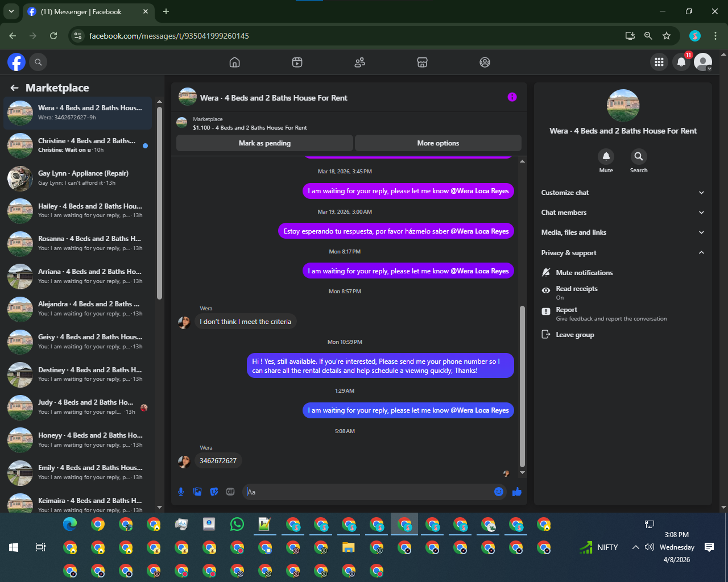
Task: Open the Windows notification center icon
Action: [x=709, y=547]
